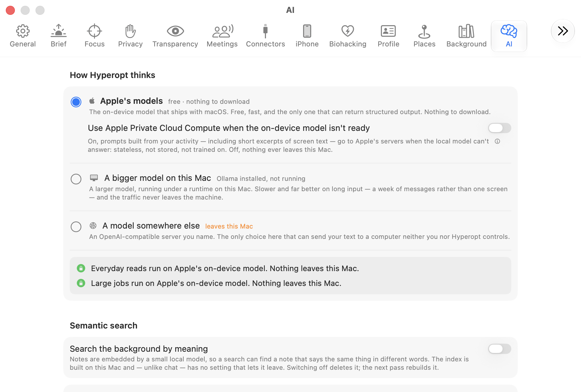
Task: Click 'Large jobs run on Apple's on-device model' line
Action: pos(216,283)
